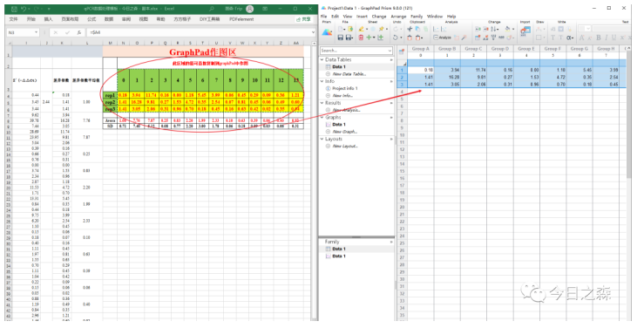Collapse the Results section in navigator
Image resolution: width=644 pixels, height=335 pixels.
(322, 103)
